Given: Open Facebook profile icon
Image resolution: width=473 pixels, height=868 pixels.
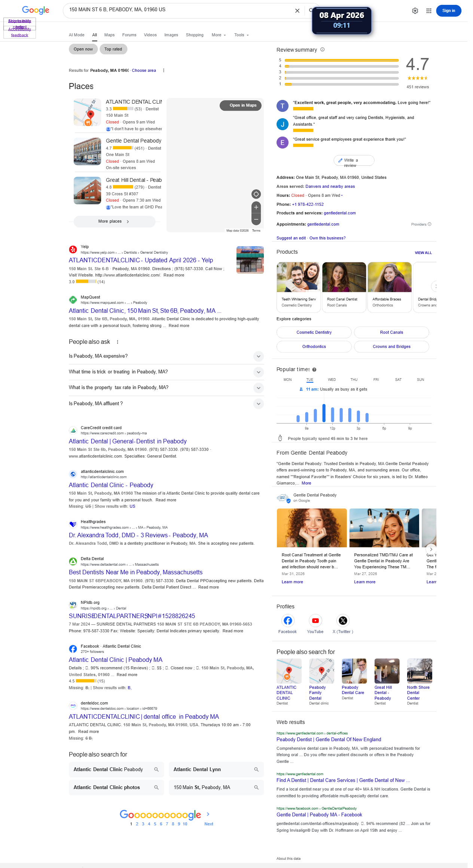Looking at the screenshot, I should tap(288, 621).
